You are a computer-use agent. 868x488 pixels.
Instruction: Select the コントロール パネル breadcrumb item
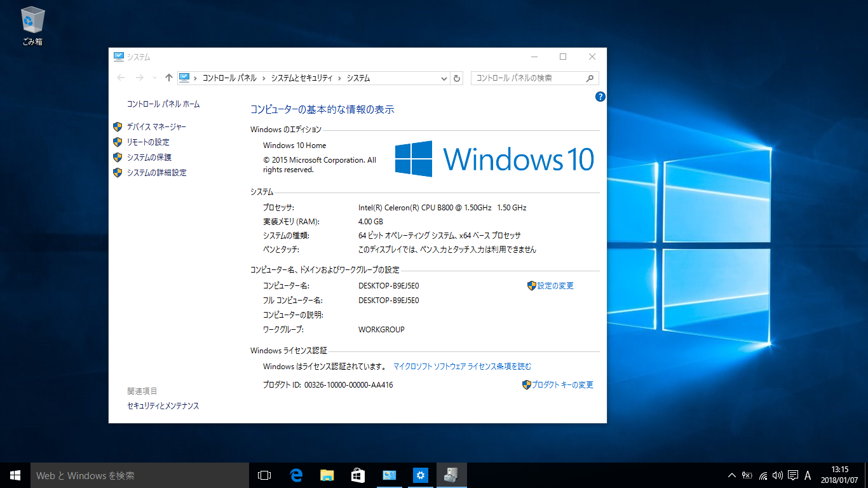(x=229, y=78)
